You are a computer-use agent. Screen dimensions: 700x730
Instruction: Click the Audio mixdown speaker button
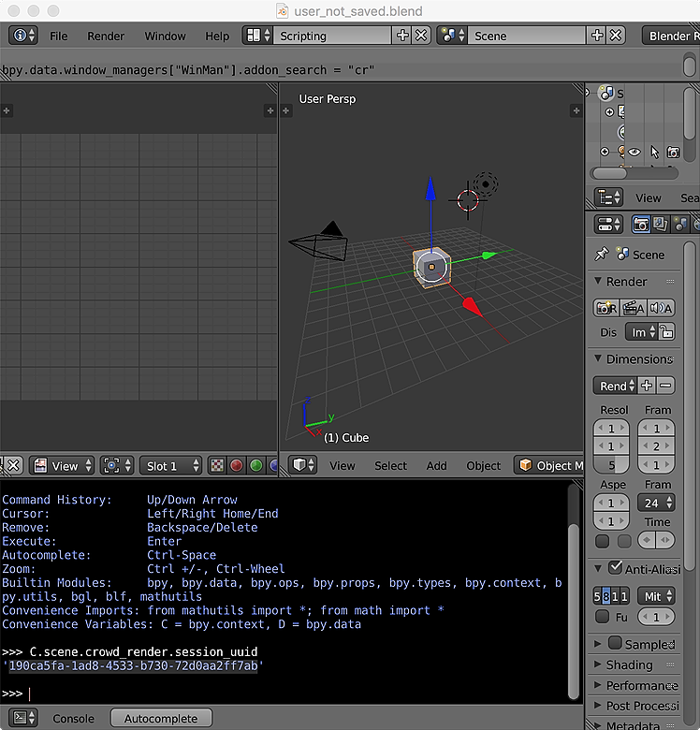point(661,308)
